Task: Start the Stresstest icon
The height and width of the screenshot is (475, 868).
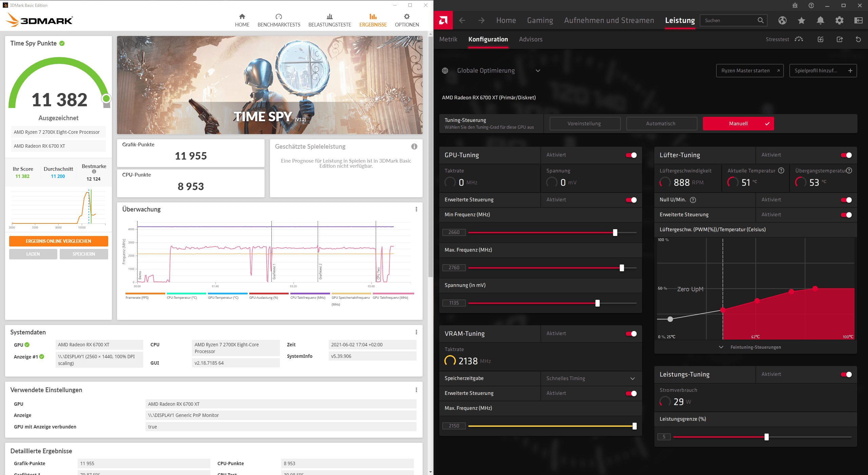Action: (798, 39)
